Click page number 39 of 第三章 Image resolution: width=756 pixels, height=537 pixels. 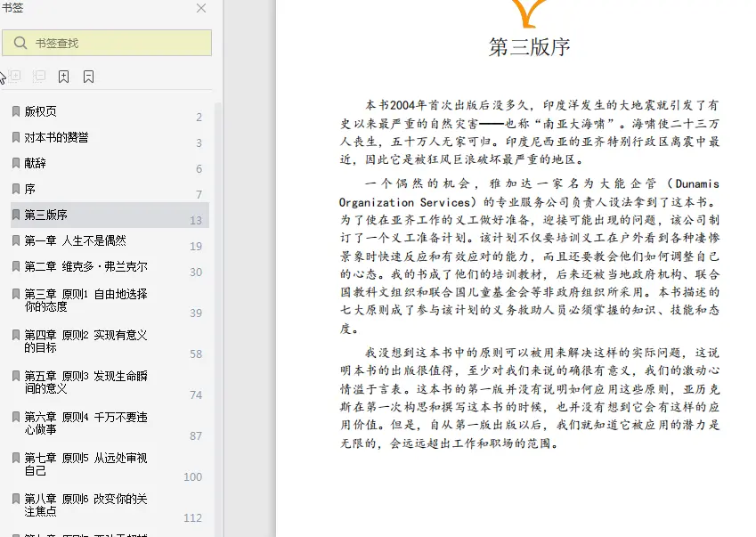tap(196, 313)
